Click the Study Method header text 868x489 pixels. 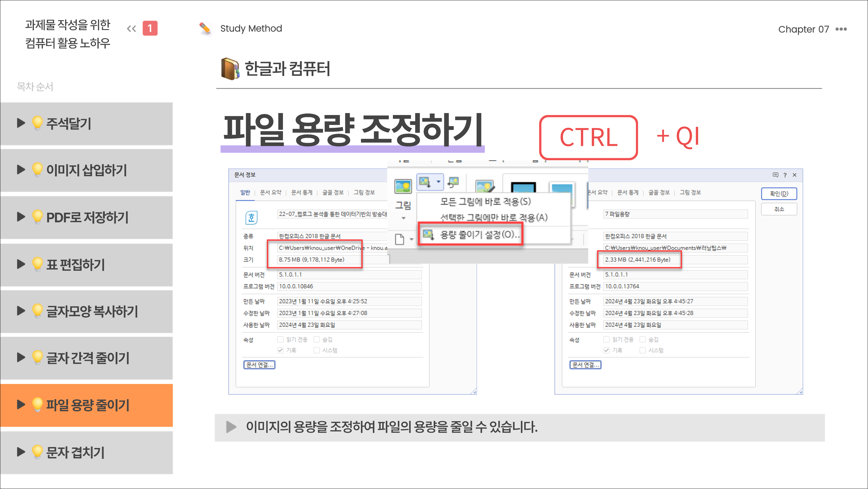click(x=251, y=28)
